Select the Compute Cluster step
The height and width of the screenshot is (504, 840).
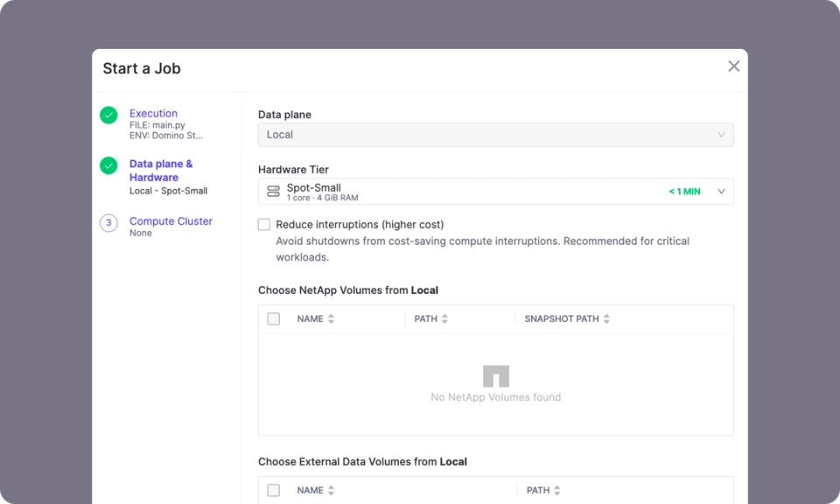[171, 221]
